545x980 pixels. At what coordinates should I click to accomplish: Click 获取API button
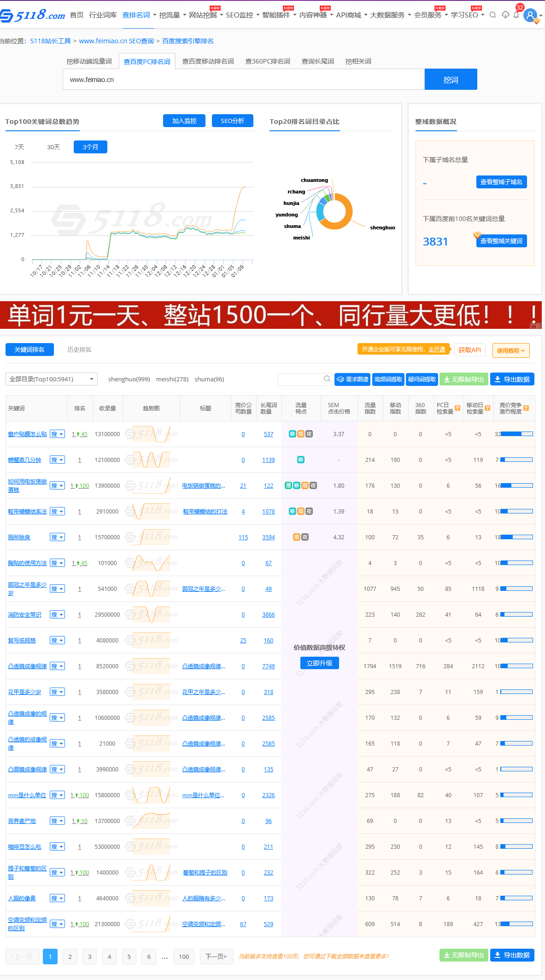pos(470,350)
